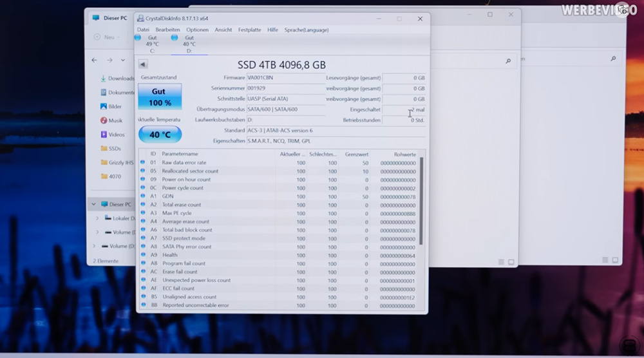Screen dimensions: 644x358
Task: Click the status dot of the Health row
Action: 143,254
